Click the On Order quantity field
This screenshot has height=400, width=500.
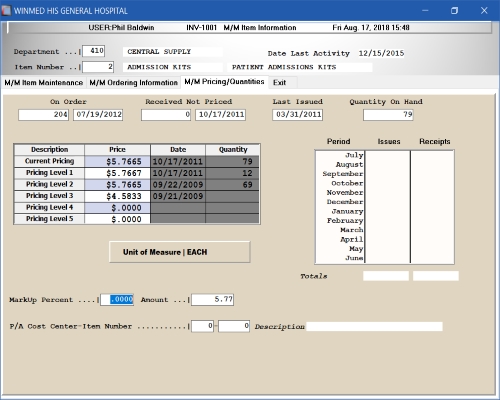tap(44, 115)
